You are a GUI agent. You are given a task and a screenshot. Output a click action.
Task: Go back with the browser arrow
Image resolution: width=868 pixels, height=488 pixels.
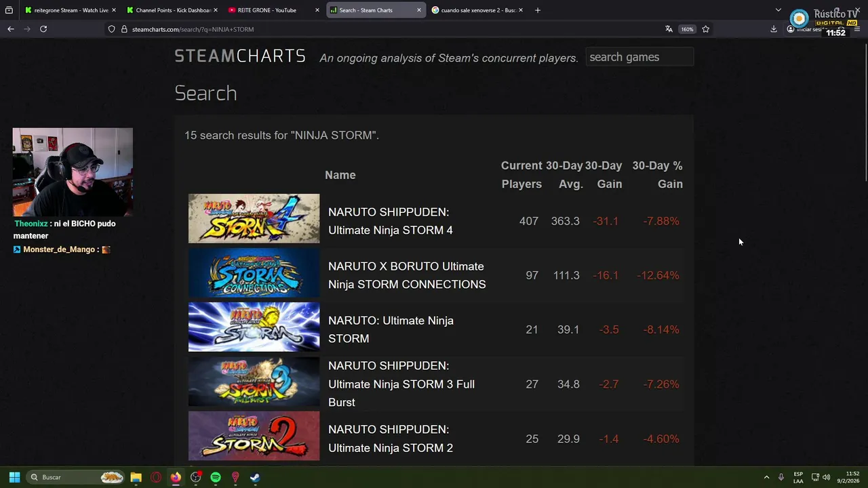tap(11, 29)
